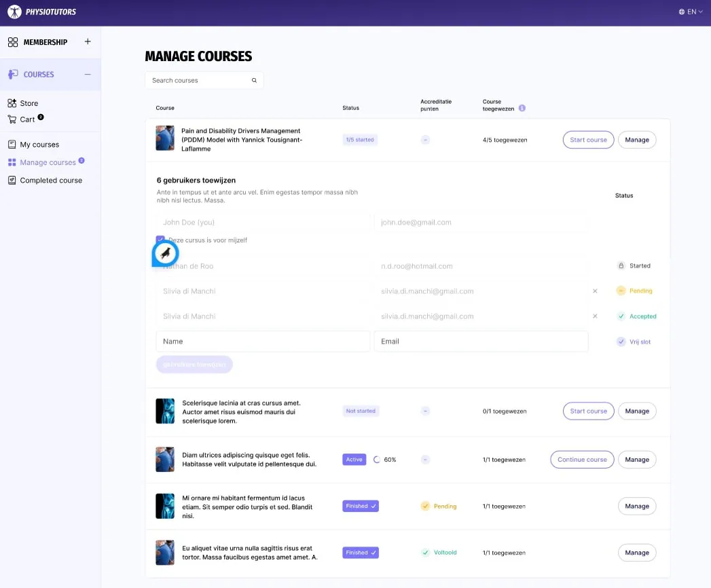
Task: Manage the Scelerisque lacinia course
Action: 636,411
